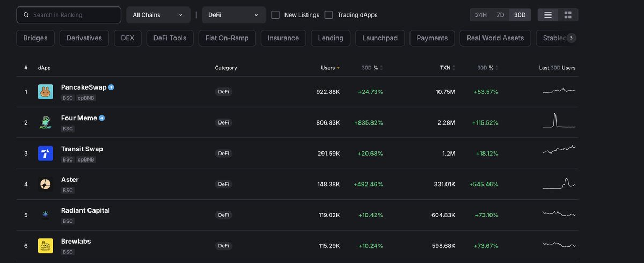Click the magnifier icon in the search box
The image size is (644, 263).
point(26,15)
